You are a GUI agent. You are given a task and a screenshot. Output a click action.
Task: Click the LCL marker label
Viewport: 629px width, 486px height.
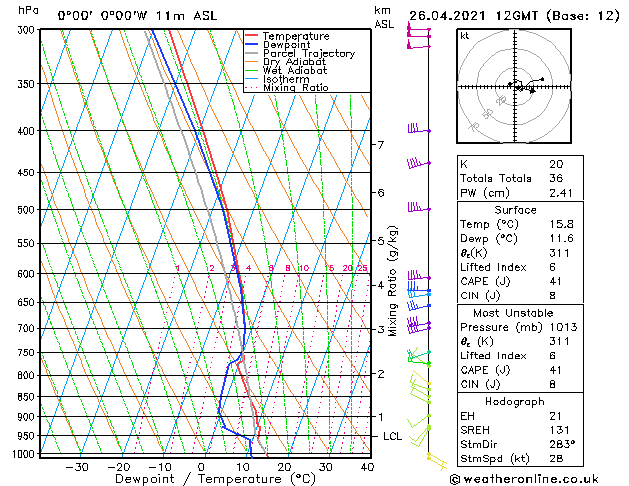392,437
